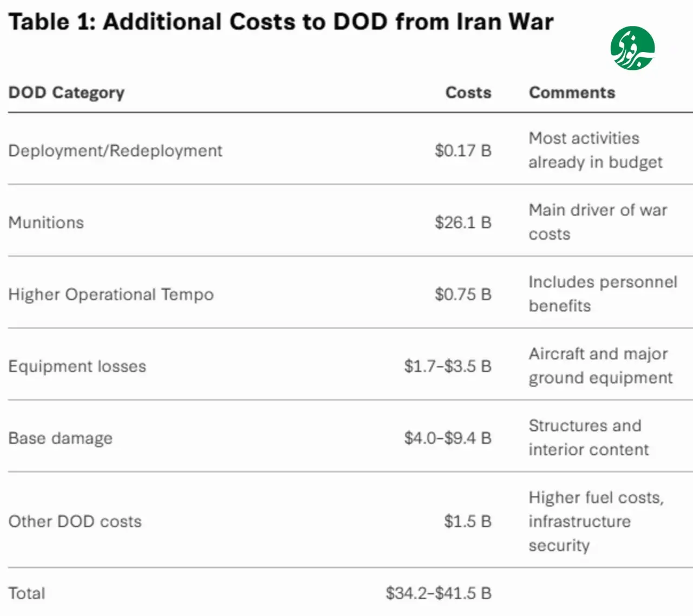Click the $0.75 B cost value
Viewport: 693px width, 616px height.
(463, 294)
